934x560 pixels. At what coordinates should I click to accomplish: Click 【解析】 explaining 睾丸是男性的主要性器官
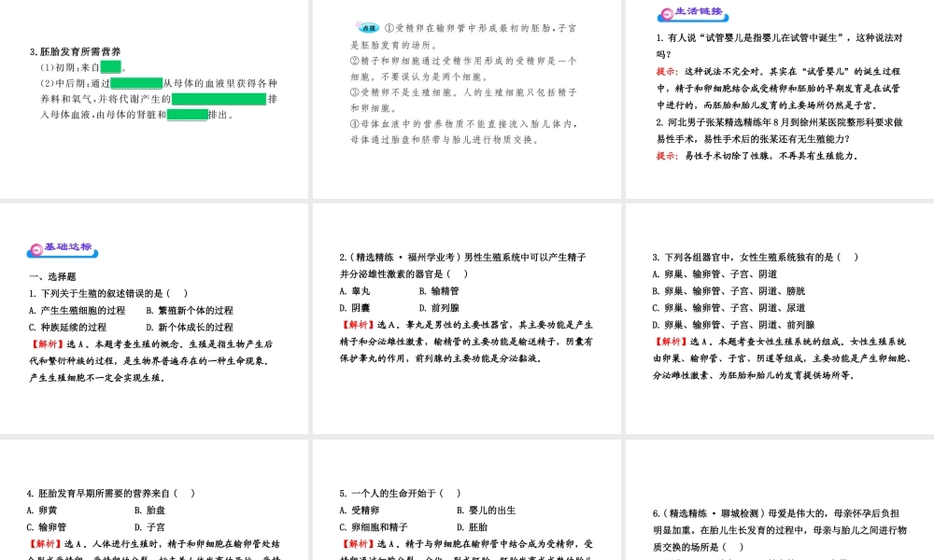[x=358, y=325]
